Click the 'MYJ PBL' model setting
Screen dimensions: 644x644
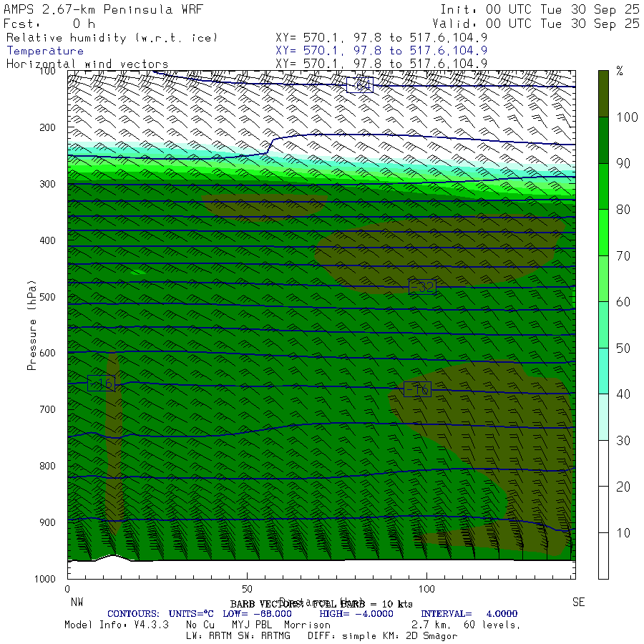coord(250,625)
